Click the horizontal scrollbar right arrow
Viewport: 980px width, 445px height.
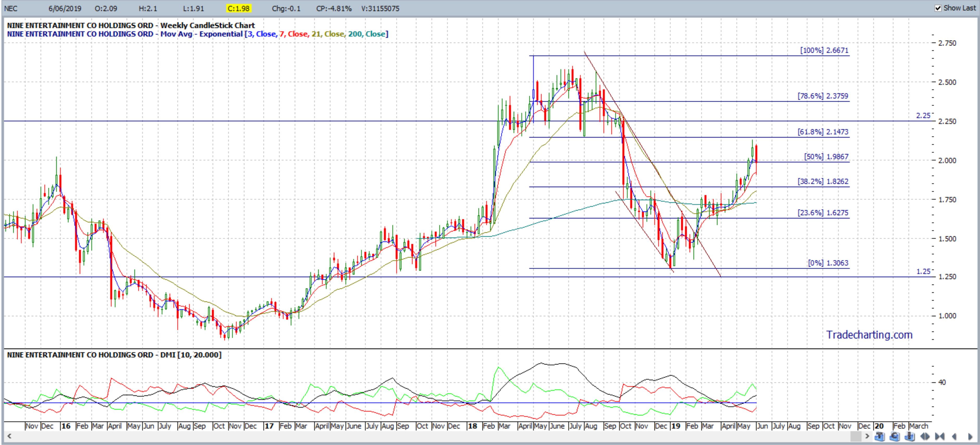pos(867,436)
